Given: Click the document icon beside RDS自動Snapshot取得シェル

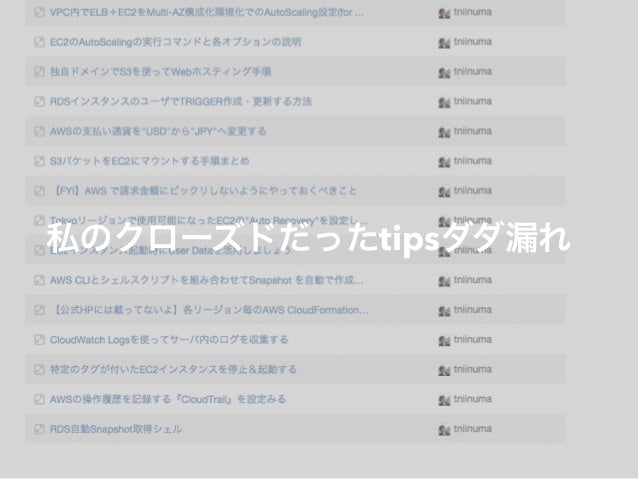Looking at the screenshot, I should (x=39, y=429).
